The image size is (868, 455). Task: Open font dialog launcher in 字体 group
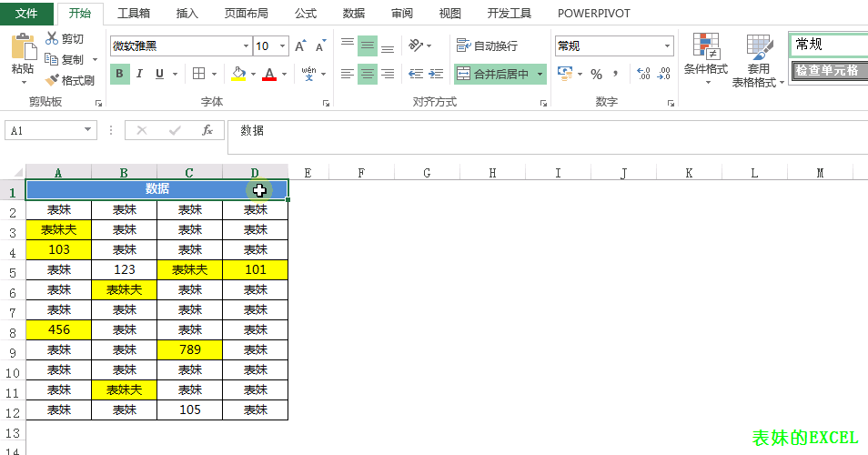pos(326,104)
